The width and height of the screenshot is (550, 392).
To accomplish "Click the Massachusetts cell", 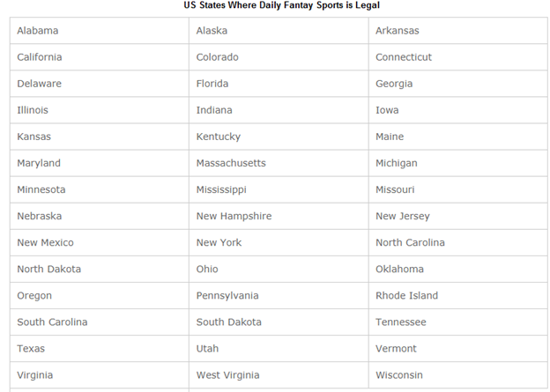I will [279, 163].
